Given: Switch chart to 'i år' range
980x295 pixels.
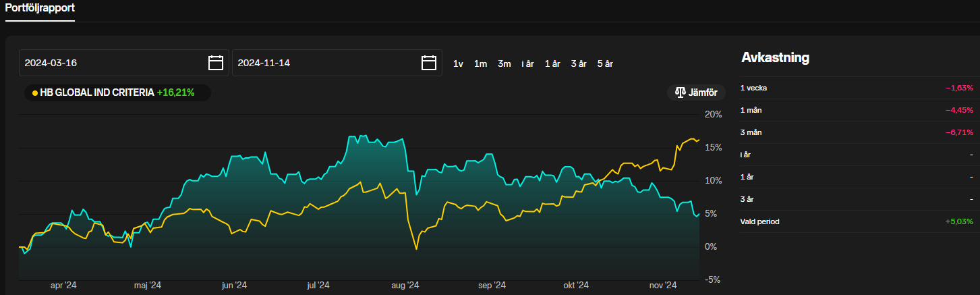Looking at the screenshot, I should 527,63.
